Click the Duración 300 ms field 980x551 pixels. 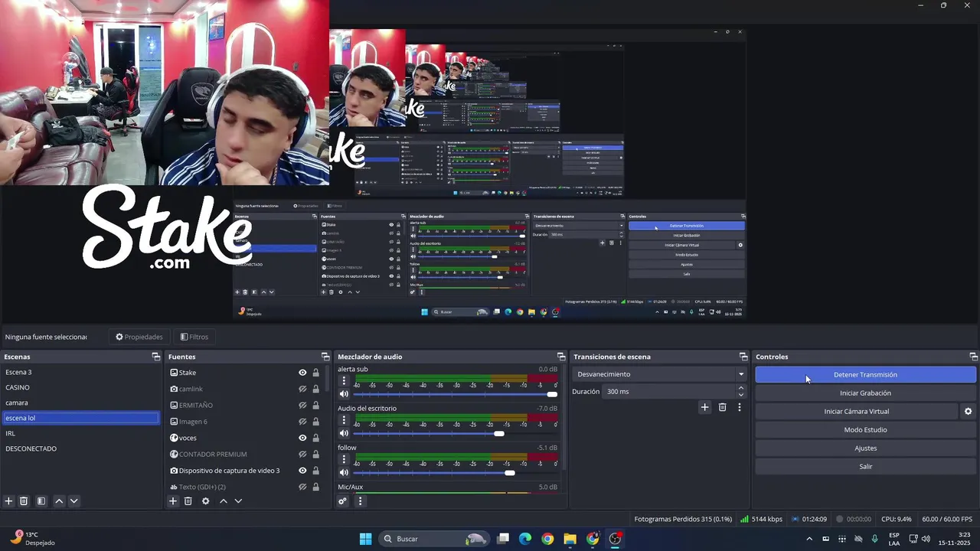pos(670,392)
